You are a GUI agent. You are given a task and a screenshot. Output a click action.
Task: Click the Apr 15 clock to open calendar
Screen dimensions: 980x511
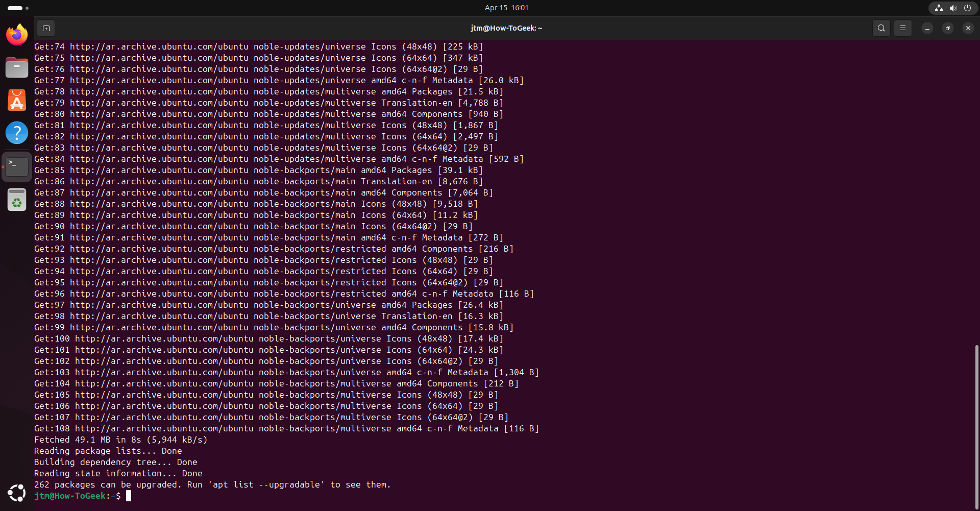[506, 8]
